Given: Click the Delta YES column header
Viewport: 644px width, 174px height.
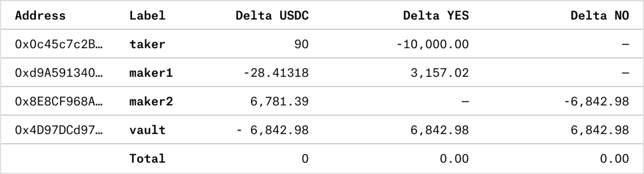Looking at the screenshot, I should pos(436,16).
